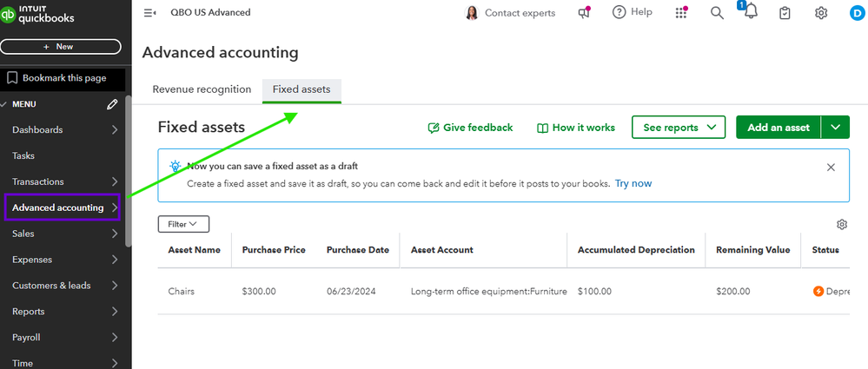Select the Fixed assets tab
This screenshot has height=369, width=868.
[x=301, y=89]
